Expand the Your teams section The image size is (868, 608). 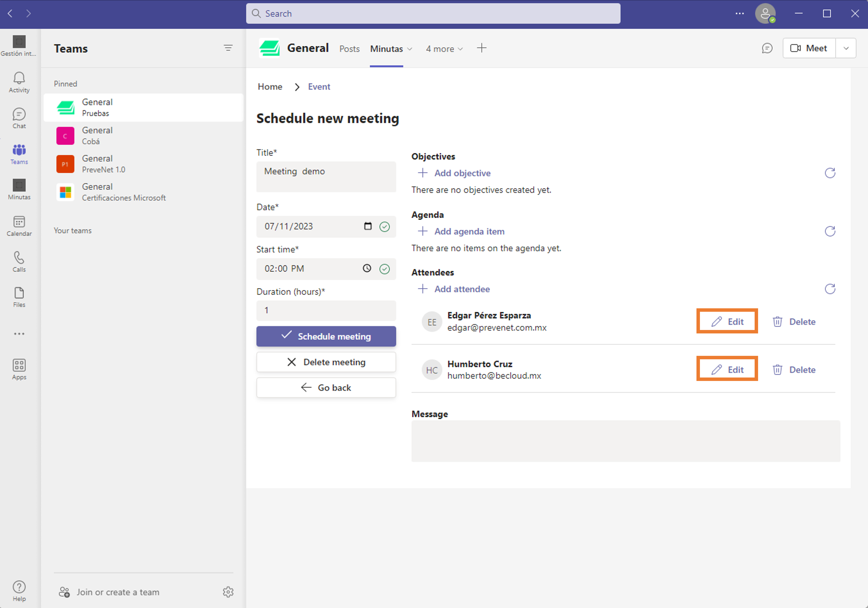(73, 231)
